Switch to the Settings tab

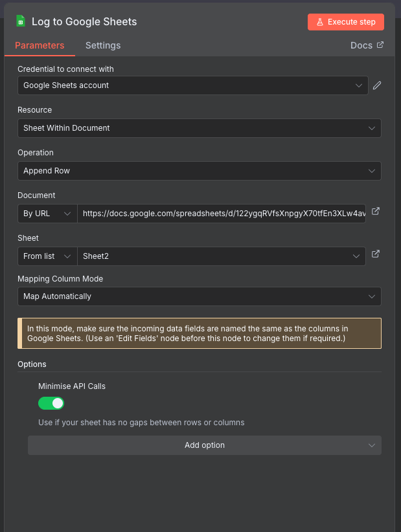tap(102, 46)
